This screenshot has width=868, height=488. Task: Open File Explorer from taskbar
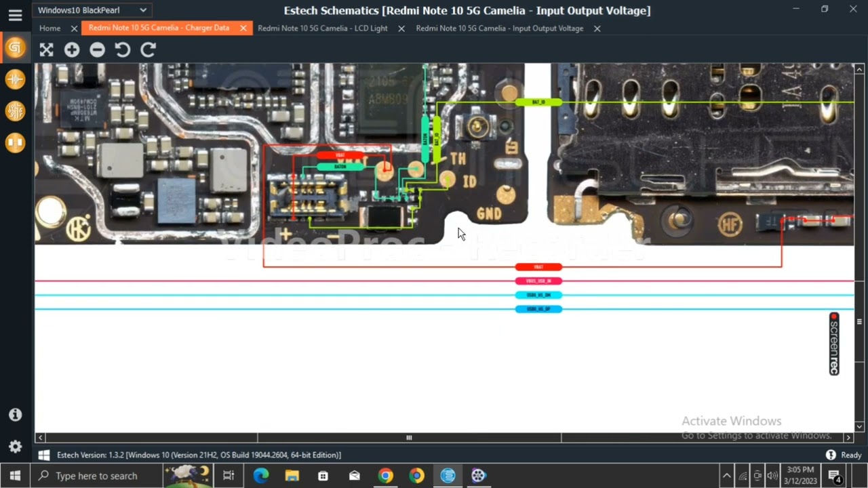tap(292, 476)
